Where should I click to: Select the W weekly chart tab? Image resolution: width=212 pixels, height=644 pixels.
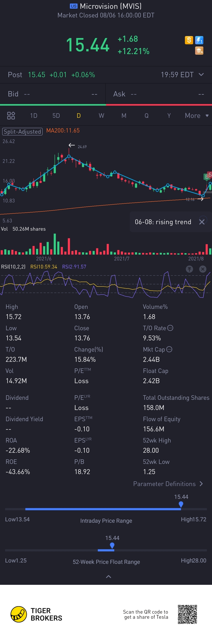point(101,115)
